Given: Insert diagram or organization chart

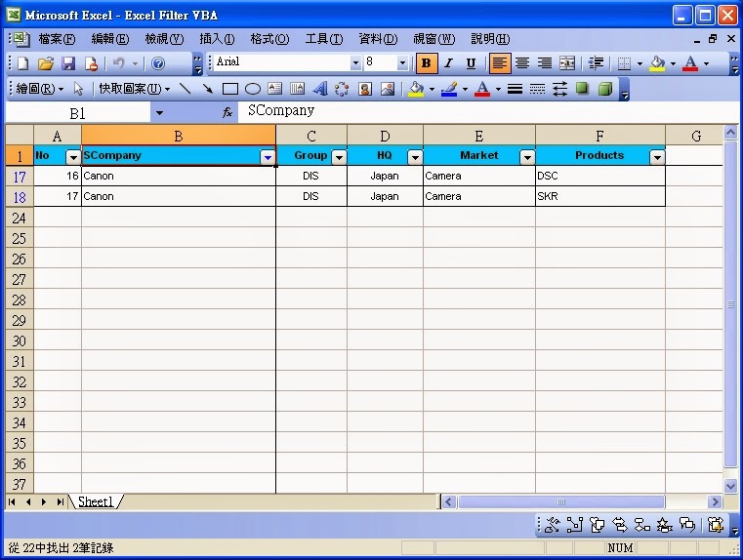Looking at the screenshot, I should 342,89.
